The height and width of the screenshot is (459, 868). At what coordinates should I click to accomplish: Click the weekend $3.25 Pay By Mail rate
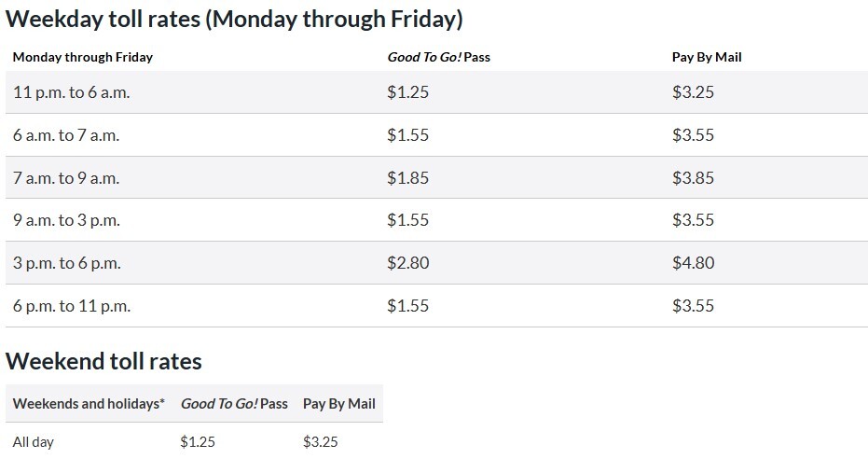(321, 442)
